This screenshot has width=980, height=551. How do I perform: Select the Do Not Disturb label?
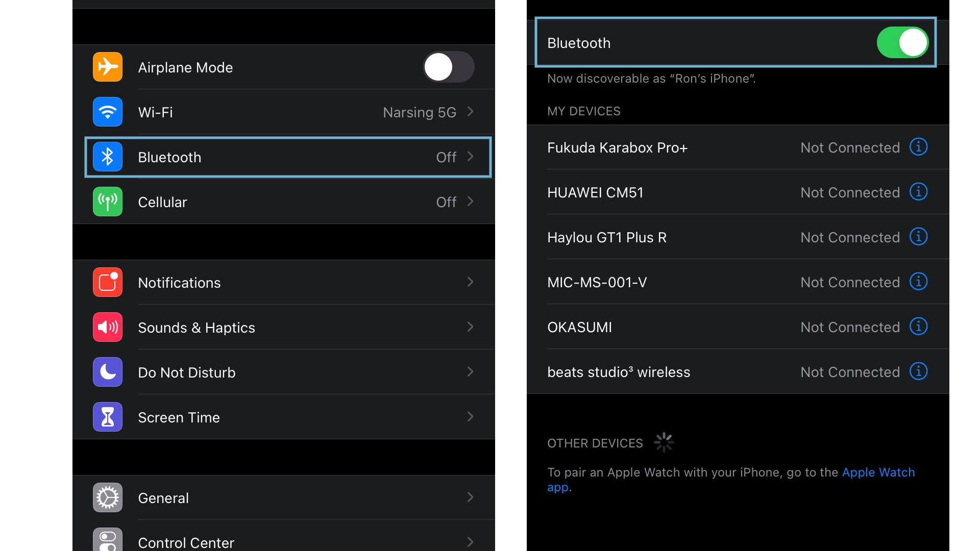tap(187, 372)
